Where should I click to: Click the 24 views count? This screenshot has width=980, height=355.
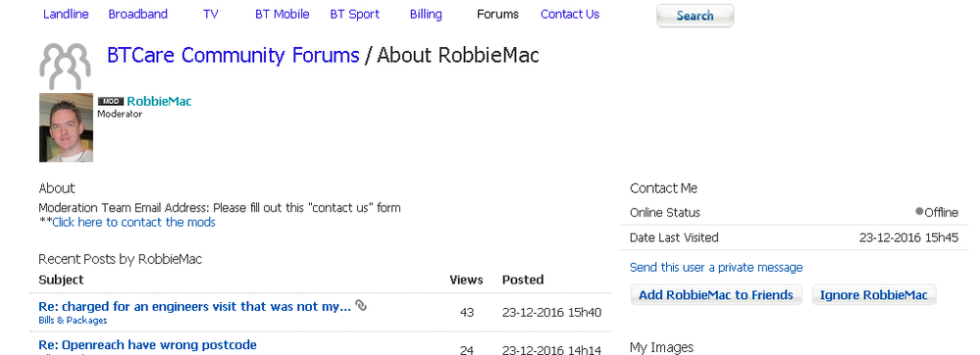(x=467, y=350)
